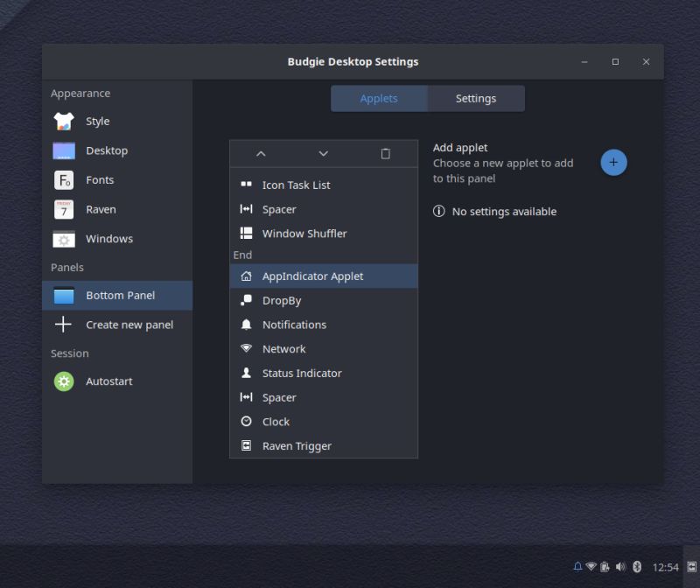The width and height of the screenshot is (700, 588).
Task: Click the notification bell in system tray
Action: pos(577,566)
